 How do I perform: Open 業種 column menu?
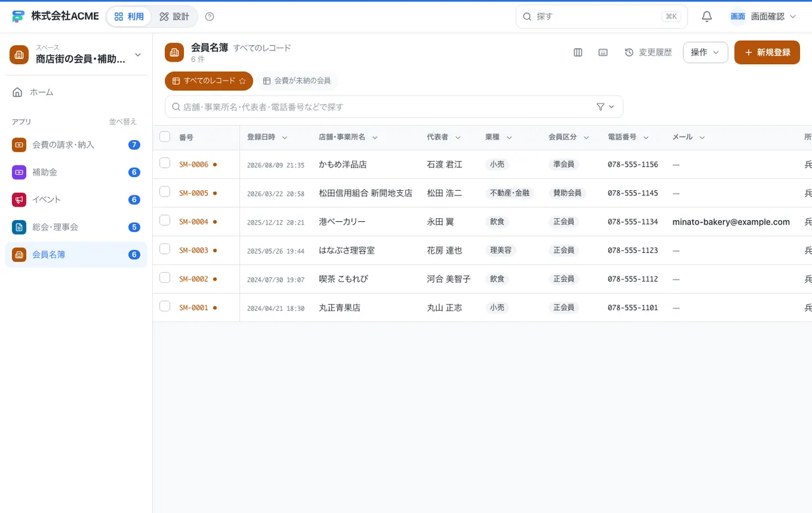pos(509,137)
